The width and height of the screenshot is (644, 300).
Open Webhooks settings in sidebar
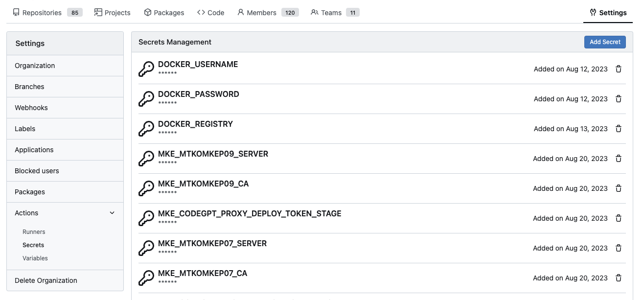coord(31,108)
